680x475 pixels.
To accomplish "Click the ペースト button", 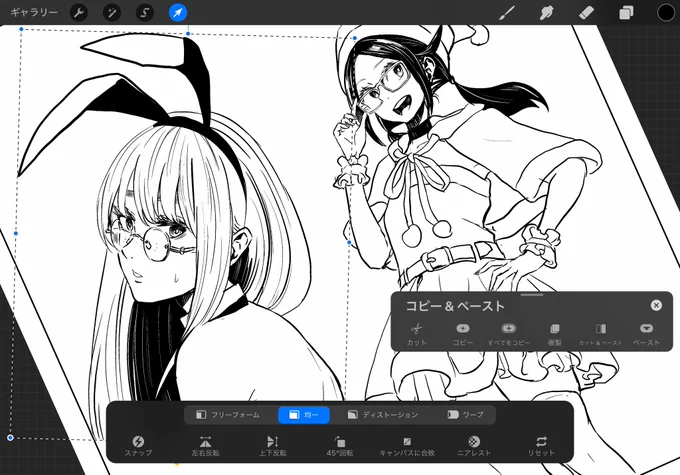I will coord(646,334).
